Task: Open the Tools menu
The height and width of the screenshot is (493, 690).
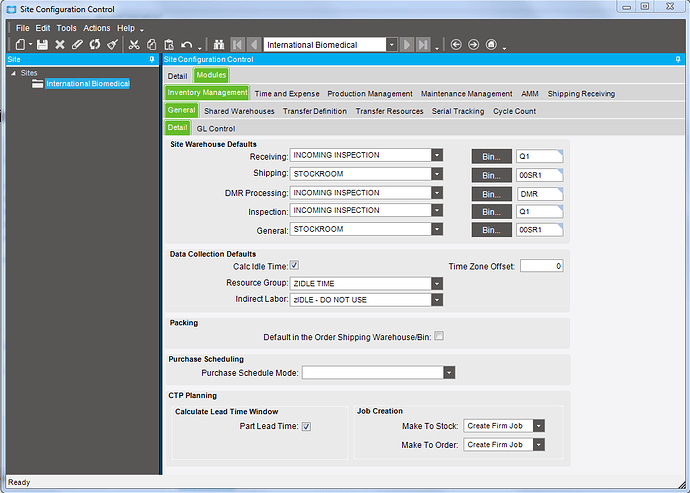Action: click(x=66, y=28)
